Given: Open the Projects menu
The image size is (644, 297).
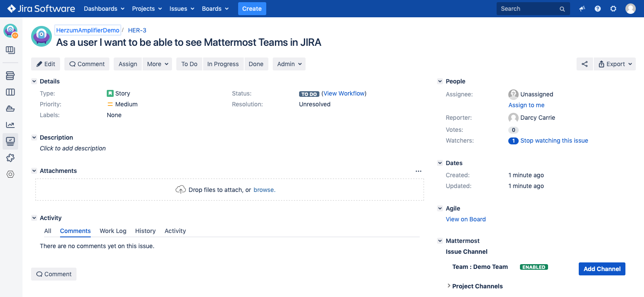Looking at the screenshot, I should [147, 9].
